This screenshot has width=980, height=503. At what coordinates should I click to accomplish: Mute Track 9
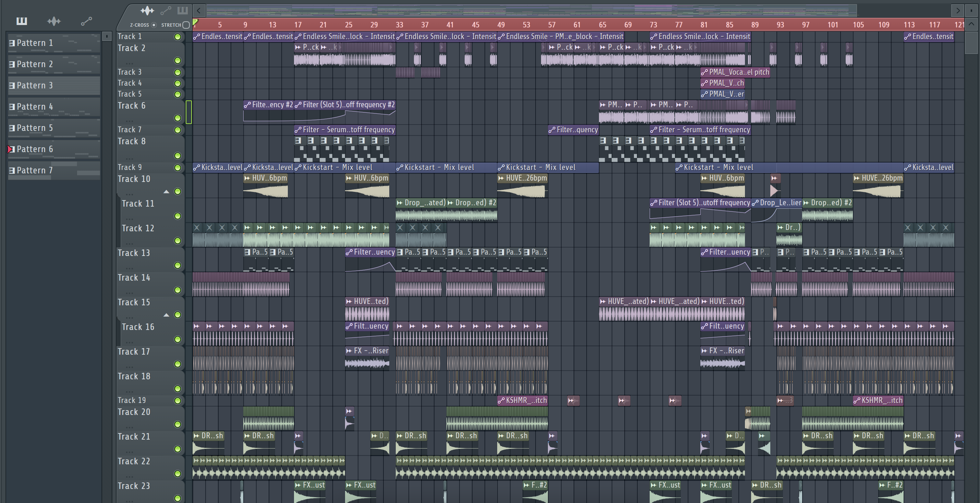coord(177,168)
